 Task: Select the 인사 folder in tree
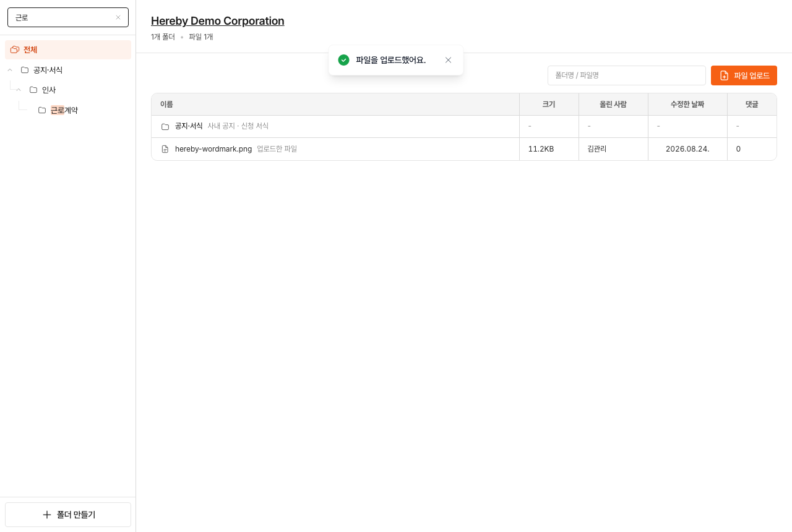point(49,90)
